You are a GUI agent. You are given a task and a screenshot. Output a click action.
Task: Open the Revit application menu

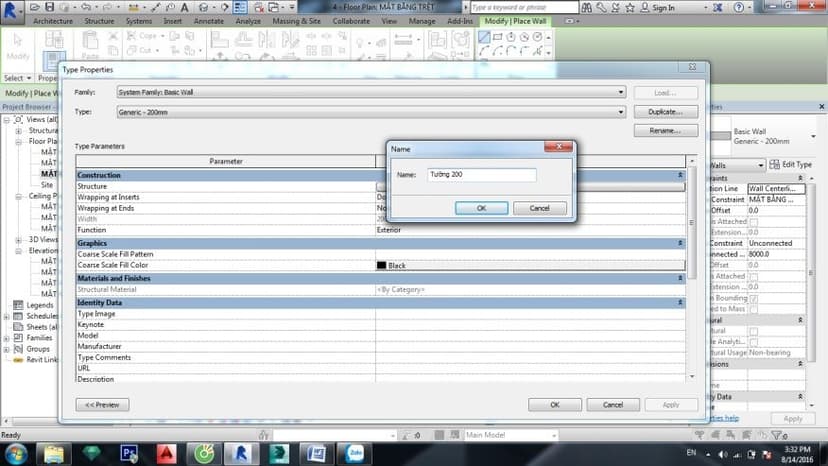tap(11, 11)
